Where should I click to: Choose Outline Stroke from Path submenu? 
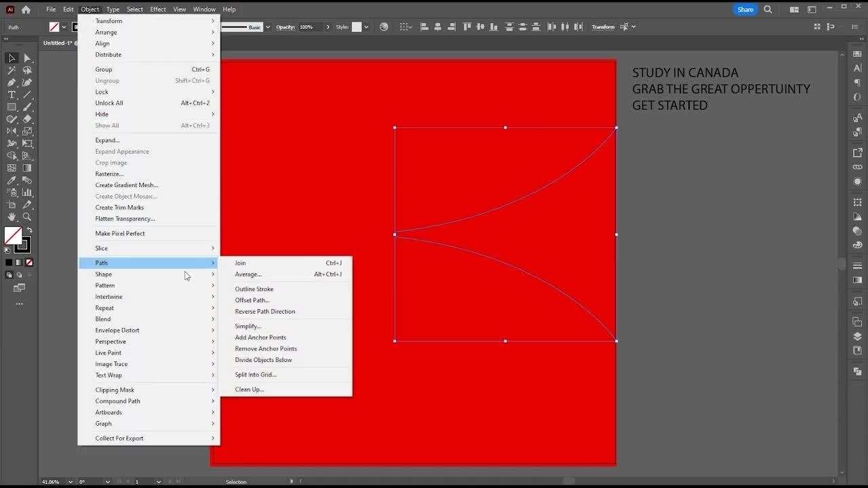pyautogui.click(x=254, y=289)
